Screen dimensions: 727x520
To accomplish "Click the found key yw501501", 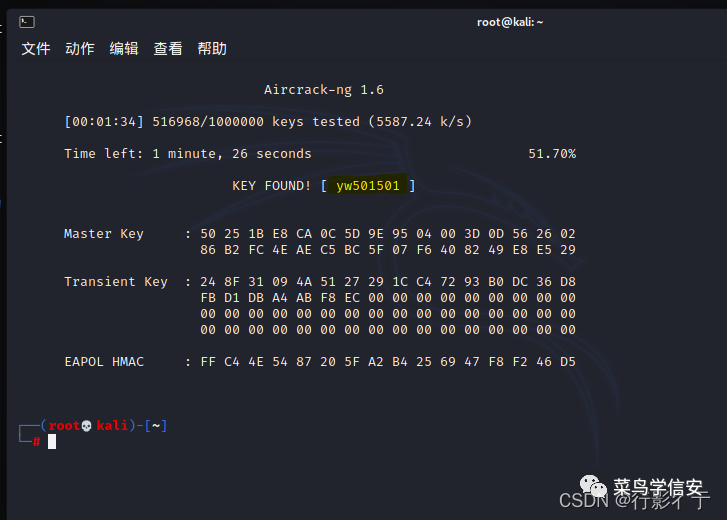I will [x=368, y=186].
